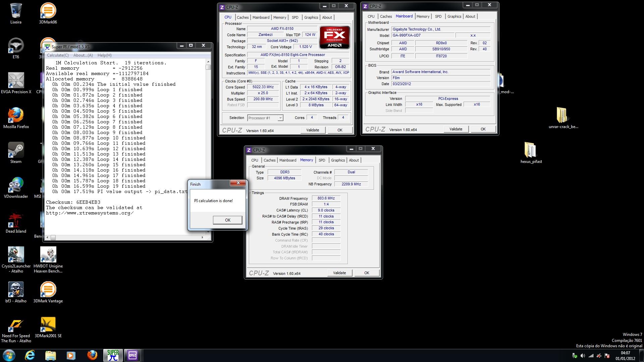Click the Checksum: 6EEB4EB3 line

[x=73, y=202]
